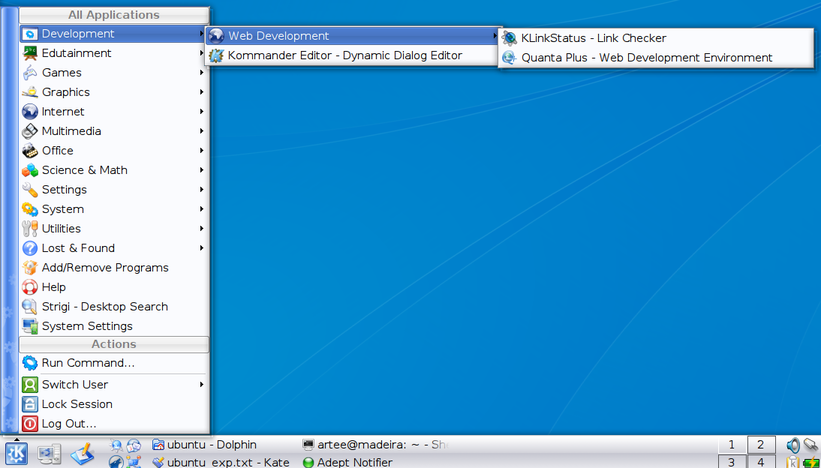Image resolution: width=821 pixels, height=468 pixels.
Task: Click the network nodes quick-launch icon
Action: click(x=134, y=462)
